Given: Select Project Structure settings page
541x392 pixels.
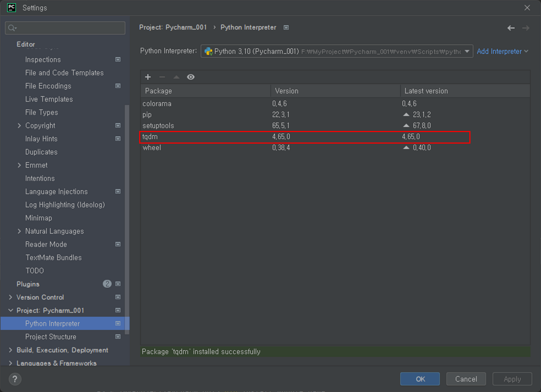Looking at the screenshot, I should click(51, 337).
